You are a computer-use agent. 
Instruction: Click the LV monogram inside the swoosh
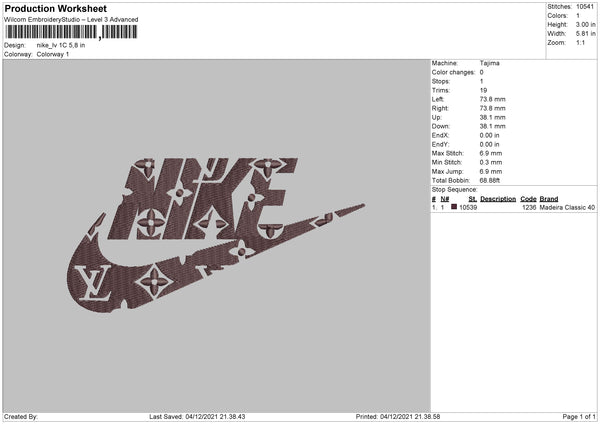(x=93, y=282)
